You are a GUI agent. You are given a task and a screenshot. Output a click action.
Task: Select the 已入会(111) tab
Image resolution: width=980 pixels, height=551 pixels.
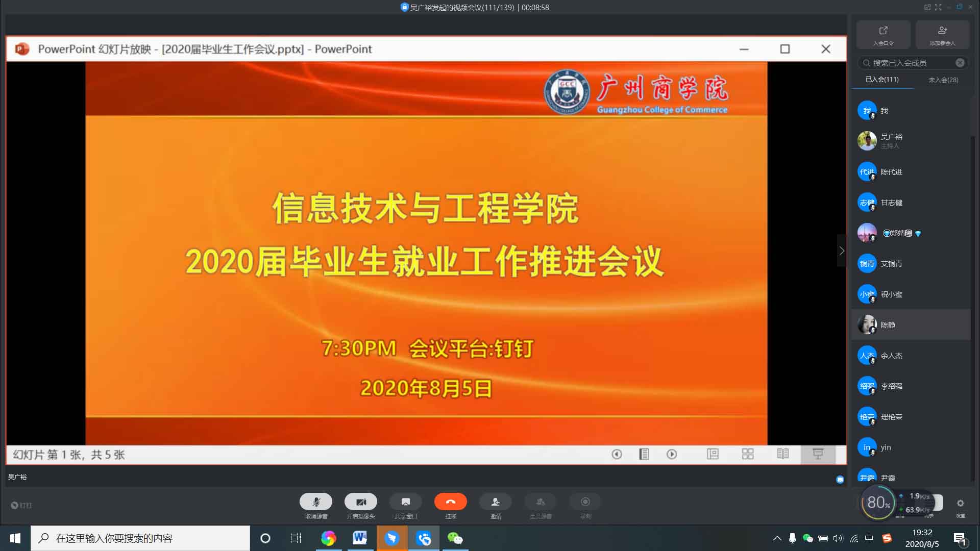[x=882, y=80]
